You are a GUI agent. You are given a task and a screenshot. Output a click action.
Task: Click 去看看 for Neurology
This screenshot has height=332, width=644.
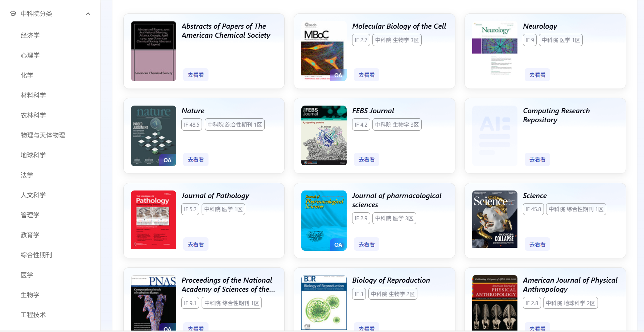(537, 75)
